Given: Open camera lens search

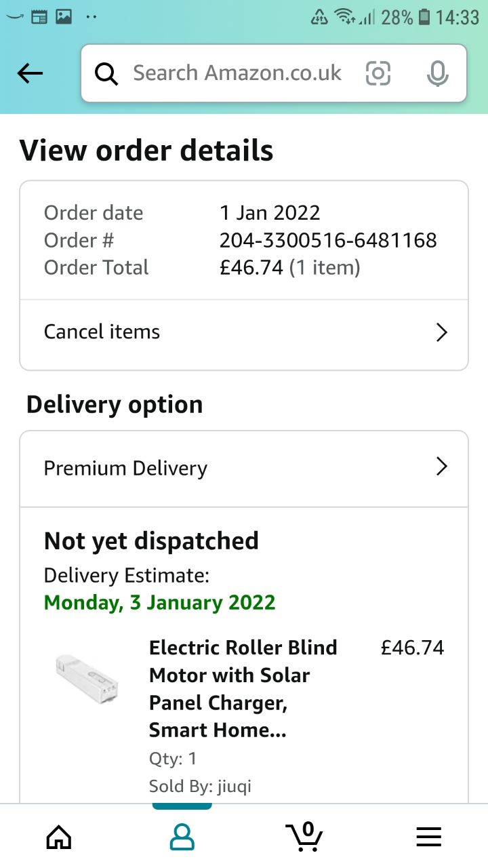Looking at the screenshot, I should coord(378,73).
